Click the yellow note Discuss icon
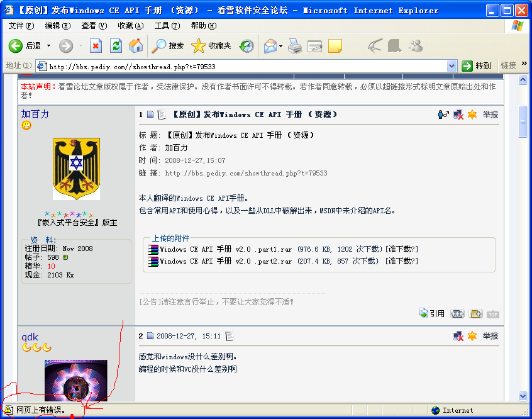The height and width of the screenshot is (419, 532). click(x=335, y=46)
